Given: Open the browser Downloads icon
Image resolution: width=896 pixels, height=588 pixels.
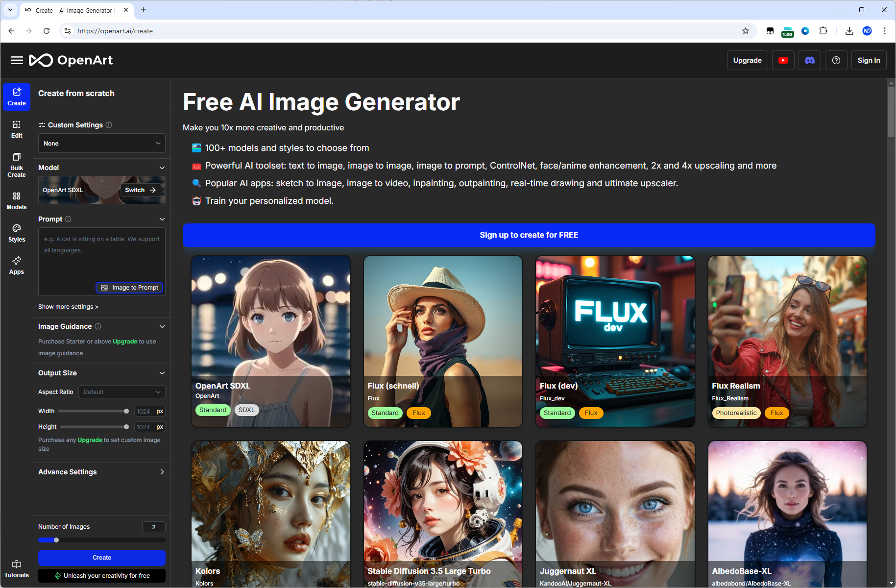Looking at the screenshot, I should click(x=849, y=31).
